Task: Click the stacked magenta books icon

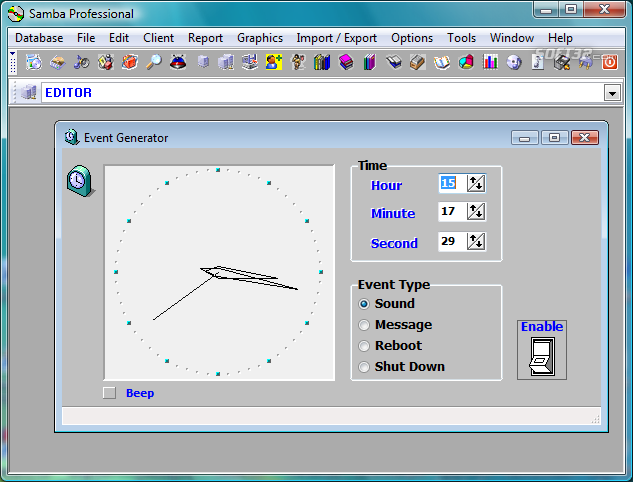Action: pyautogui.click(x=346, y=62)
